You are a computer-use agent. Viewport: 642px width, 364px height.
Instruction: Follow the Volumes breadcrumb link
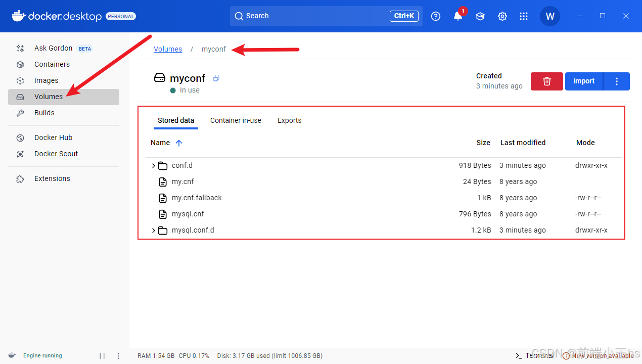coord(168,49)
